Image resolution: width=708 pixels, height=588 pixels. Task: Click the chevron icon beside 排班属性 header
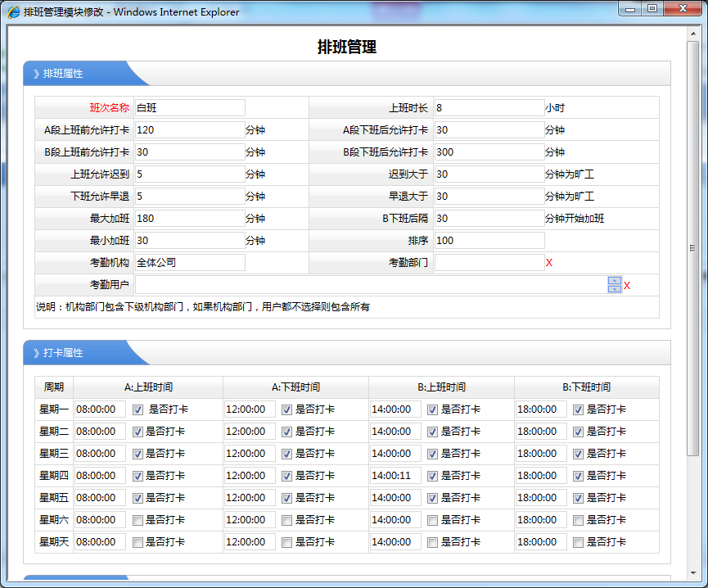click(x=36, y=74)
